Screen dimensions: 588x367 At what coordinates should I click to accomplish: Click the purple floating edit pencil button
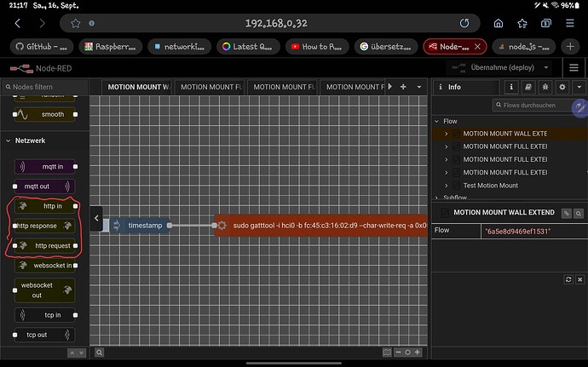[x=579, y=108]
